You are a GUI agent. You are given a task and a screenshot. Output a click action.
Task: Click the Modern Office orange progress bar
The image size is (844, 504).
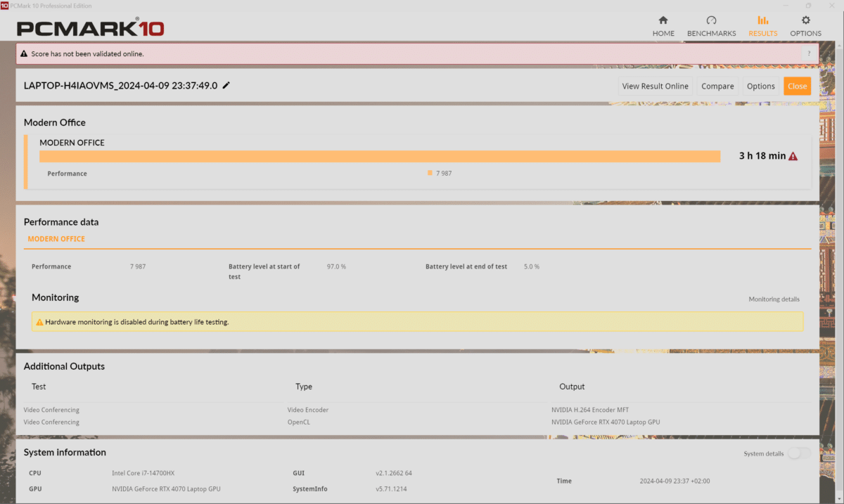(x=380, y=156)
